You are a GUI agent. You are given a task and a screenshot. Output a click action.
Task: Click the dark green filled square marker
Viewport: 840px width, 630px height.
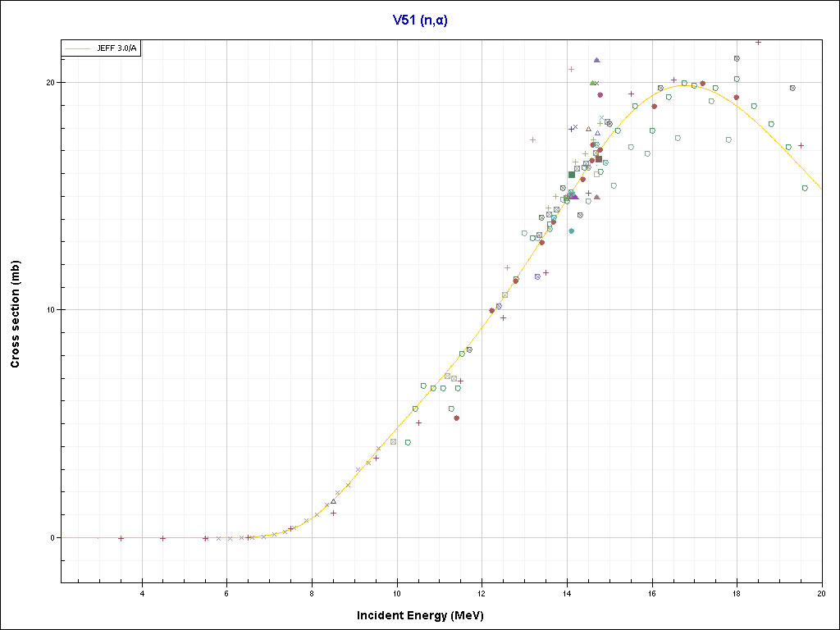tap(572, 175)
